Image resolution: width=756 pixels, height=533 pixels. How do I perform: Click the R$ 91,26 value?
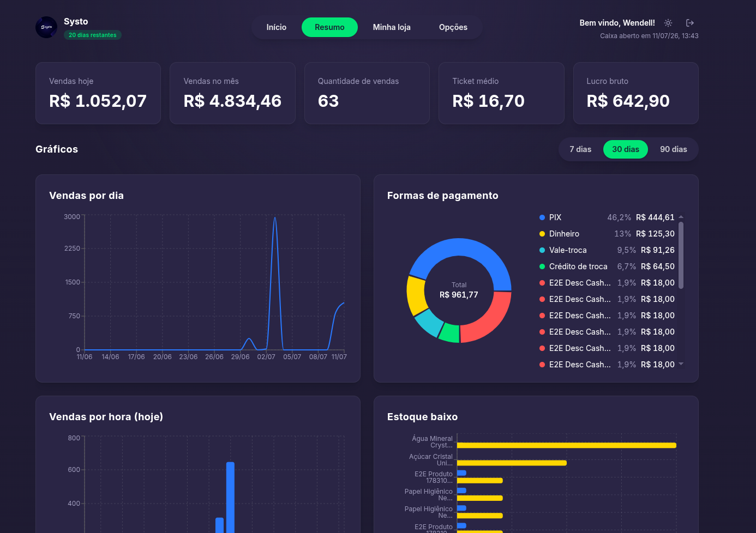(x=658, y=250)
